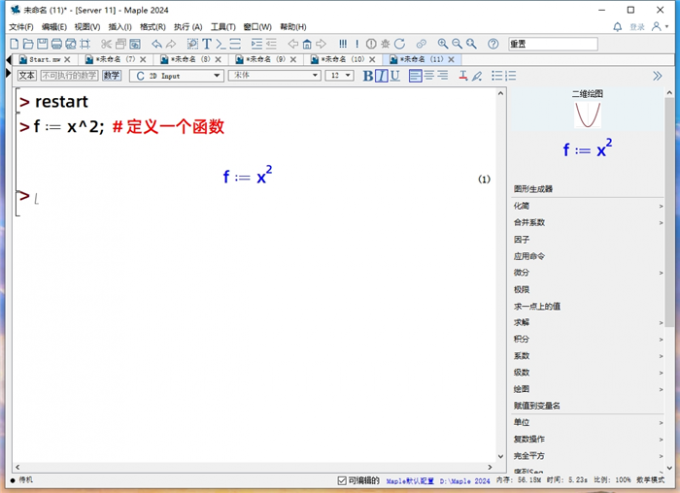Screen dimensions: 680x493
Task: Open the font size 12 dropdown
Action: coord(341,76)
